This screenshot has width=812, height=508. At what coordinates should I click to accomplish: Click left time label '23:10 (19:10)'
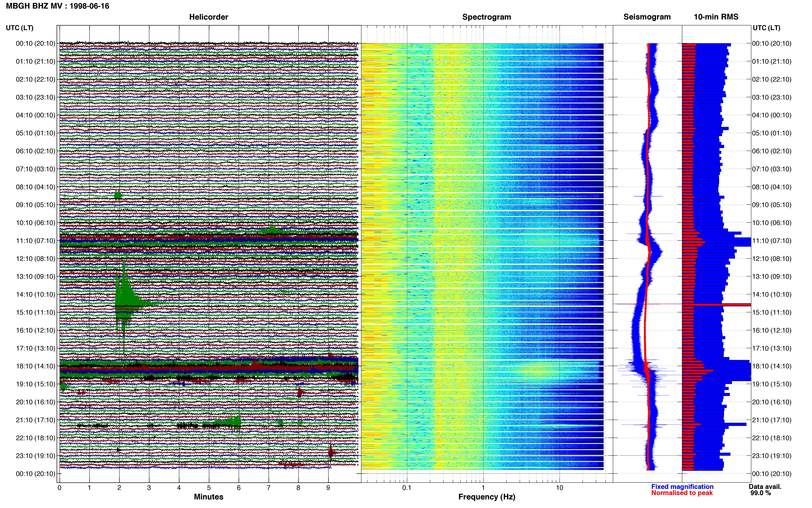pos(36,456)
